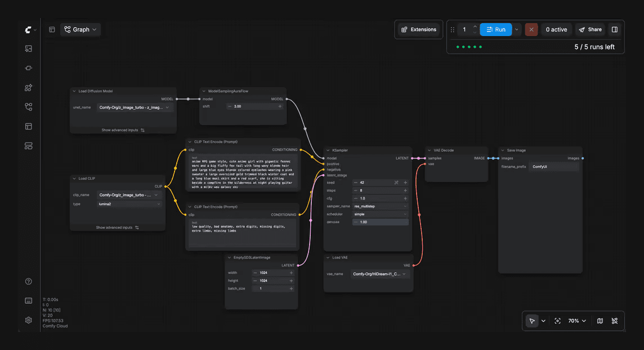Click the positive prompt text box
The width and height of the screenshot is (644, 350).
pyautogui.click(x=243, y=172)
